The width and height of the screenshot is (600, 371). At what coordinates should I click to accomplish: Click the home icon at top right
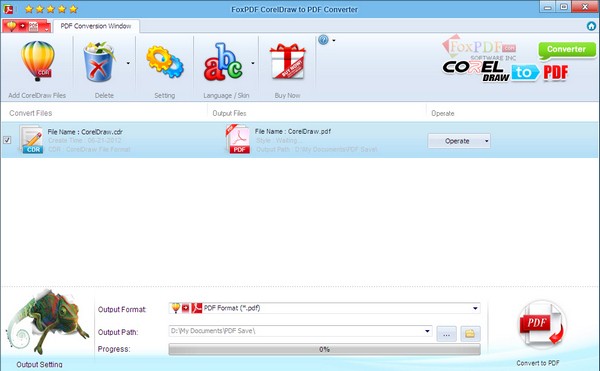[x=591, y=26]
